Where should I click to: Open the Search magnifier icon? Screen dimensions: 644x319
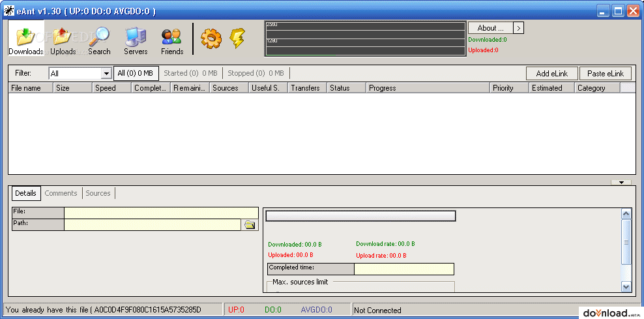tap(99, 40)
